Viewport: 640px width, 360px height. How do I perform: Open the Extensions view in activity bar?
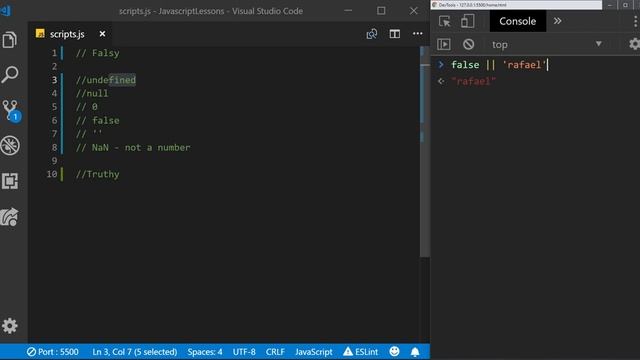(x=10, y=181)
